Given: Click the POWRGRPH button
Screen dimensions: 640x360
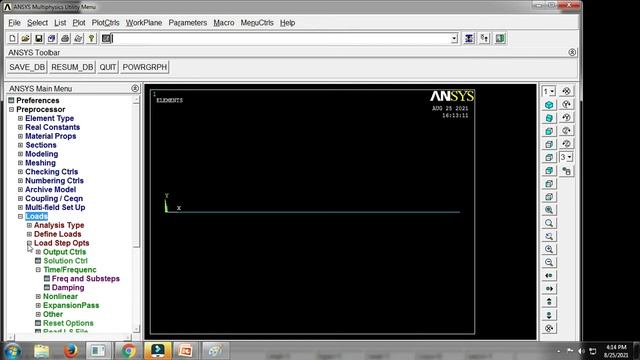Looking at the screenshot, I should point(144,67).
